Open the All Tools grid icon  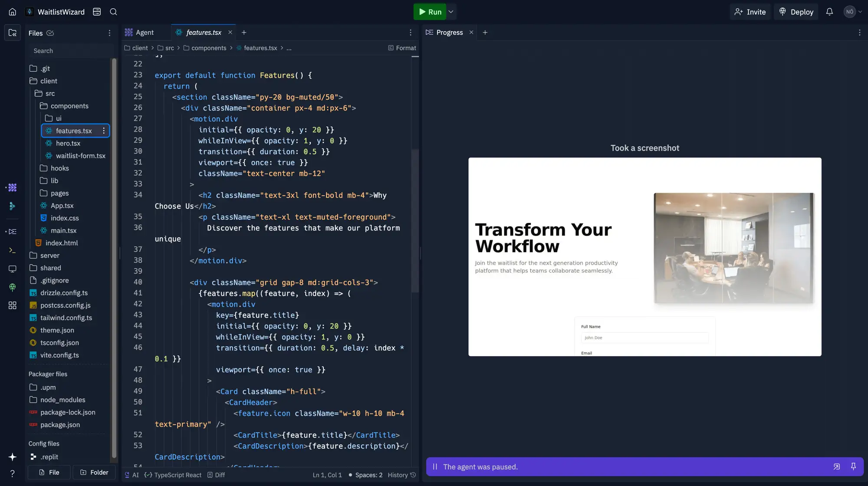(x=12, y=305)
